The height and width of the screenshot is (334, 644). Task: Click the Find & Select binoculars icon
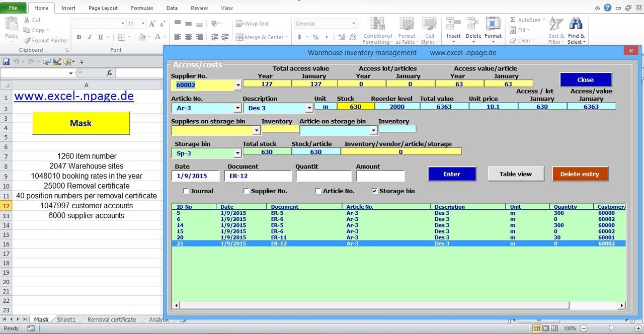pos(576,24)
